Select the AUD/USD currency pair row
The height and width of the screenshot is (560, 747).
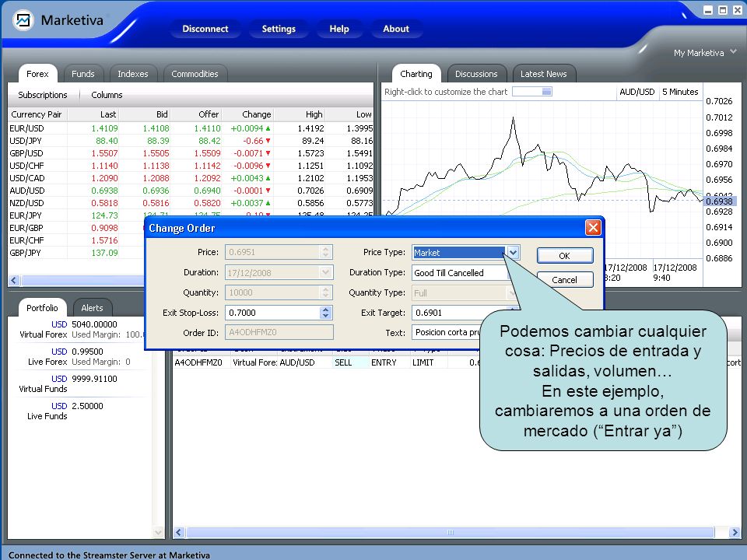191,190
